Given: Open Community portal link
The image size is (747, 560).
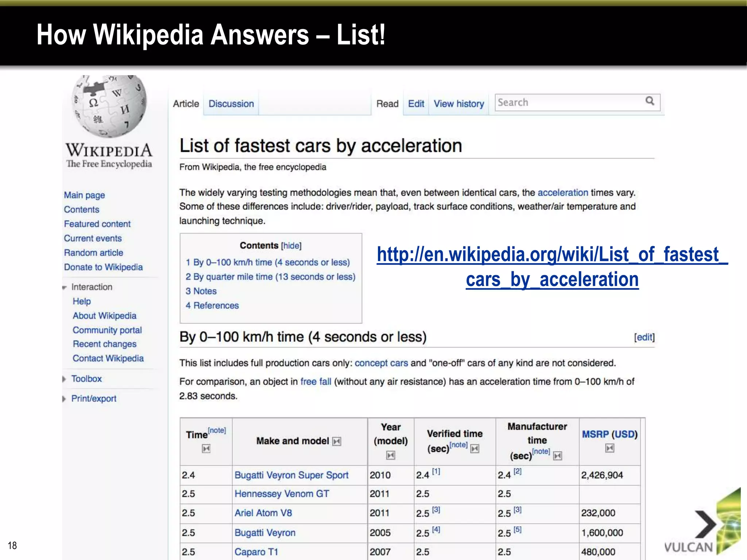Looking at the screenshot, I should (107, 330).
